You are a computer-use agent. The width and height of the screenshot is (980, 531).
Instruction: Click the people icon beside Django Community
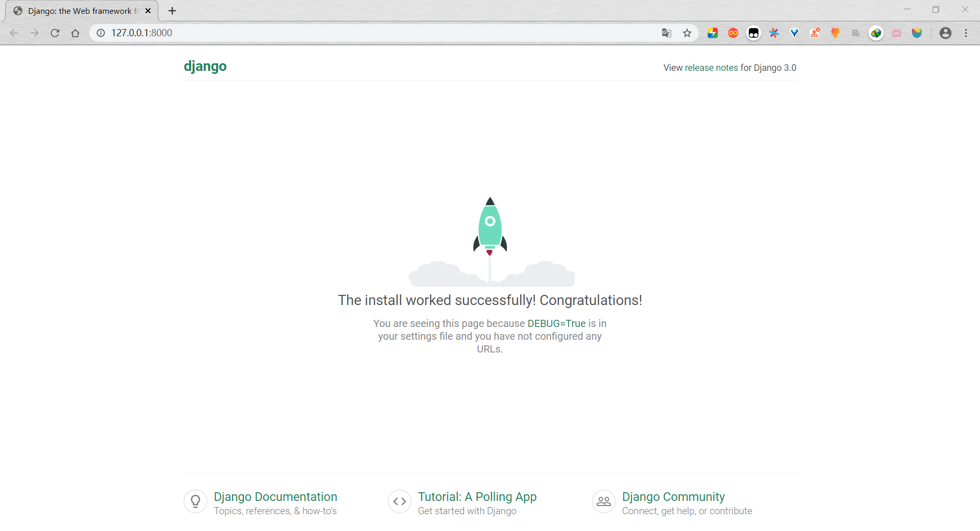click(x=604, y=502)
